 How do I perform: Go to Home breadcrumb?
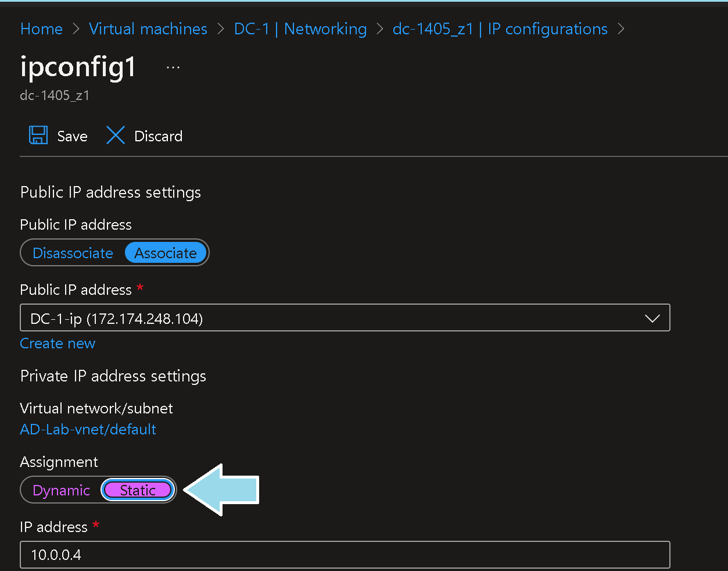coord(41,29)
